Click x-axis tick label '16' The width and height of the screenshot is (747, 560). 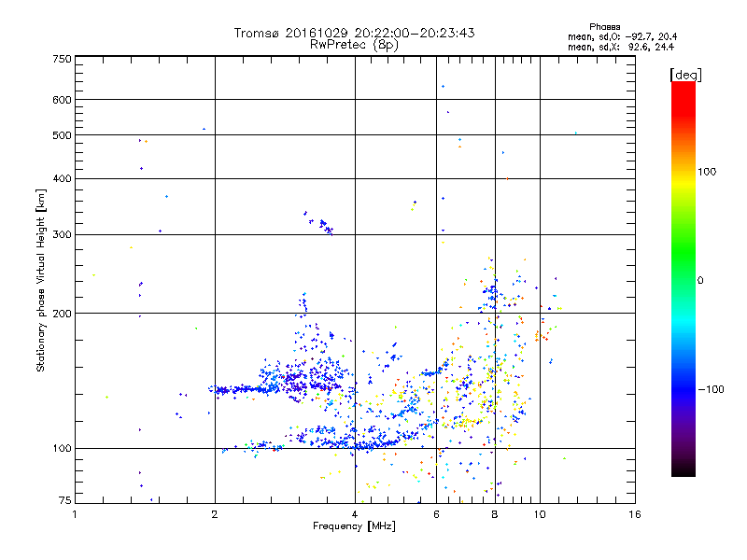pos(635,514)
